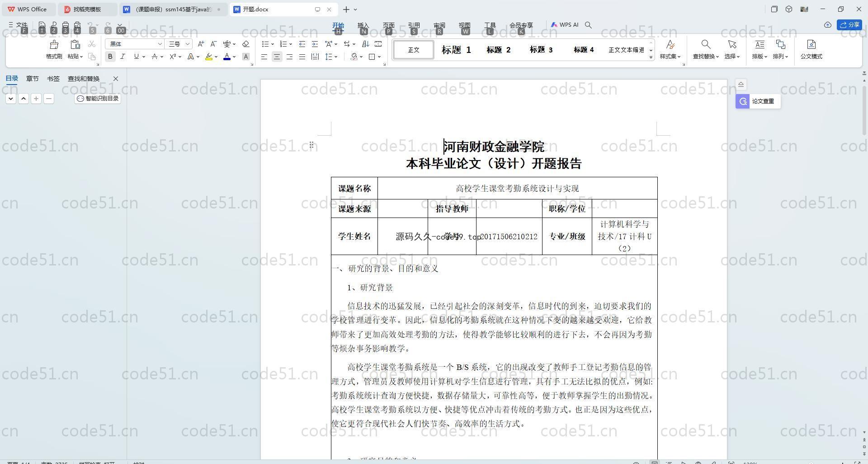Click the font color A swatch
Viewport: 868px width, 464px height.
coord(227,57)
